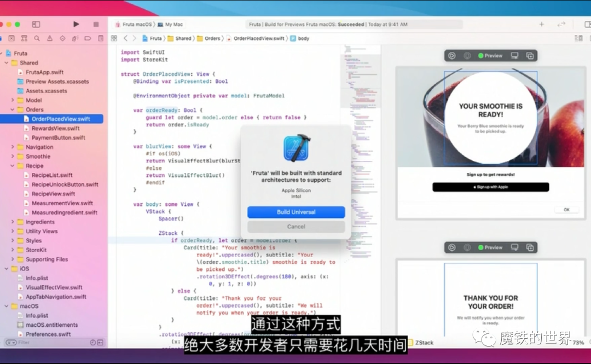The image size is (591, 364).
Task: Collapse the Recipe folder
Action: [x=13, y=166]
